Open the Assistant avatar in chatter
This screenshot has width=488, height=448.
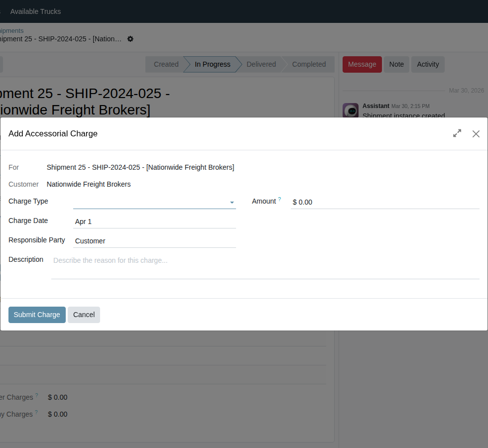pos(351,111)
